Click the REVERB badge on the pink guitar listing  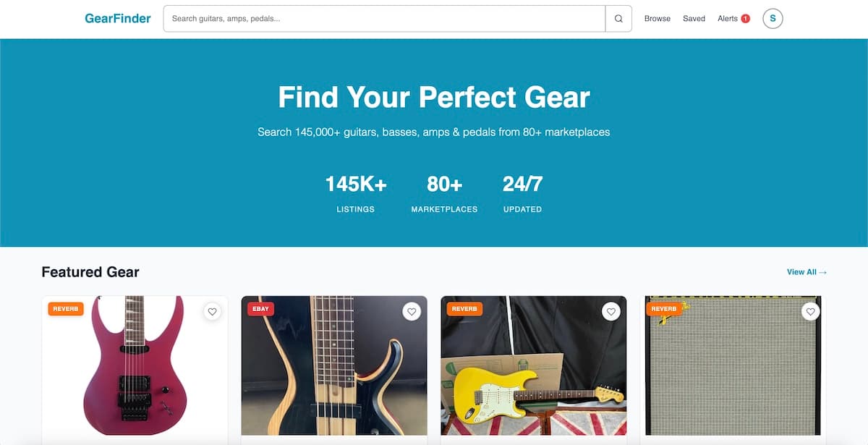(66, 308)
